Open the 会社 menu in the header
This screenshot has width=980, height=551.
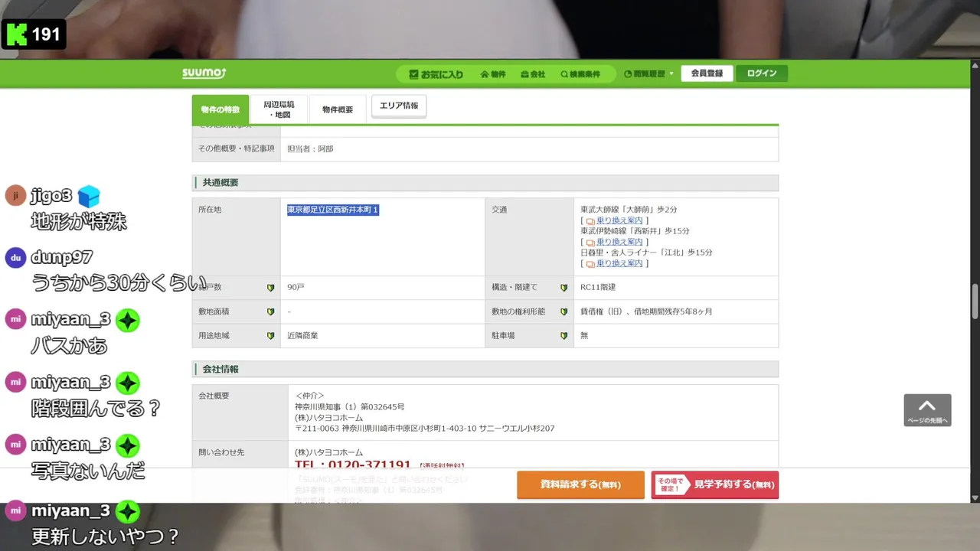[x=533, y=74]
